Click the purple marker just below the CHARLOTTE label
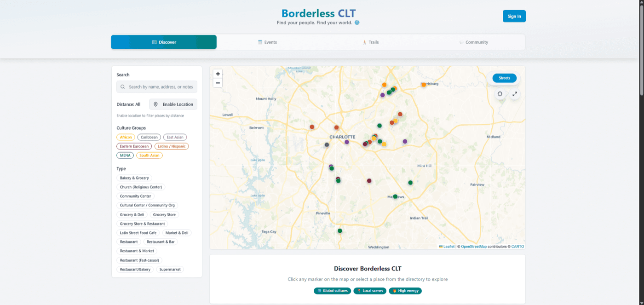Viewport: 644px width, 305px height. point(347,142)
